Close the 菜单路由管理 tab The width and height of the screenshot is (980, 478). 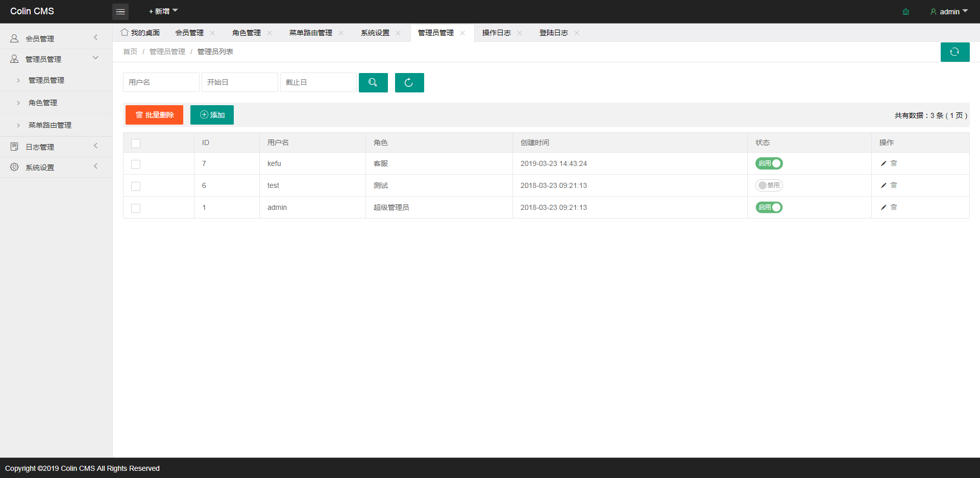341,33
